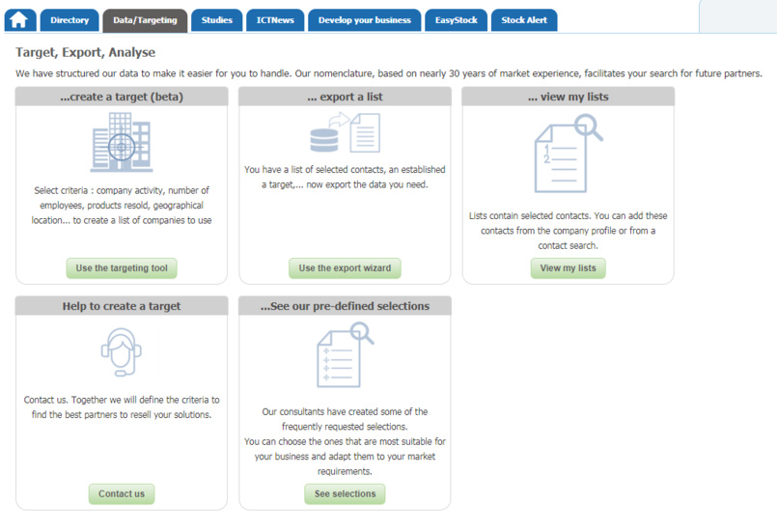
Task: Click the 'Target, Export, Analyse' heading
Action: coord(85,52)
